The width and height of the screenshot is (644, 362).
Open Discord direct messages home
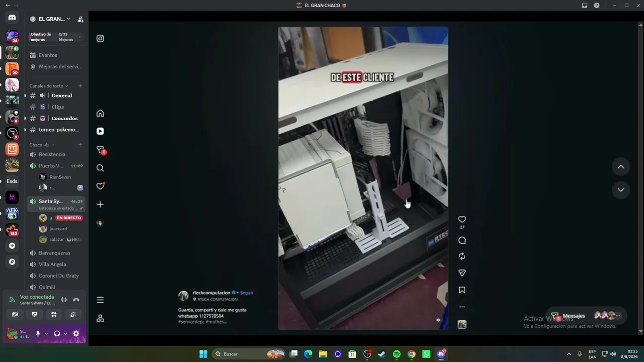[x=12, y=18]
